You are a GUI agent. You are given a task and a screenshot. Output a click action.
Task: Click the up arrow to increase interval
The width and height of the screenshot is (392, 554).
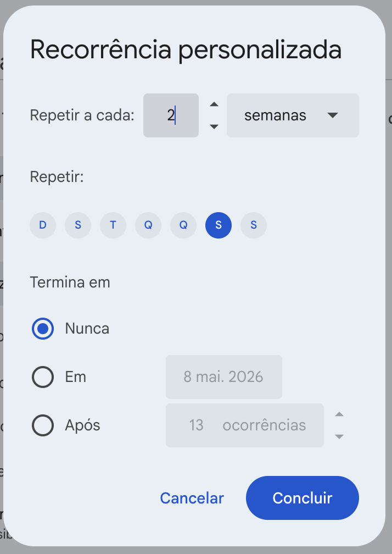point(214,104)
